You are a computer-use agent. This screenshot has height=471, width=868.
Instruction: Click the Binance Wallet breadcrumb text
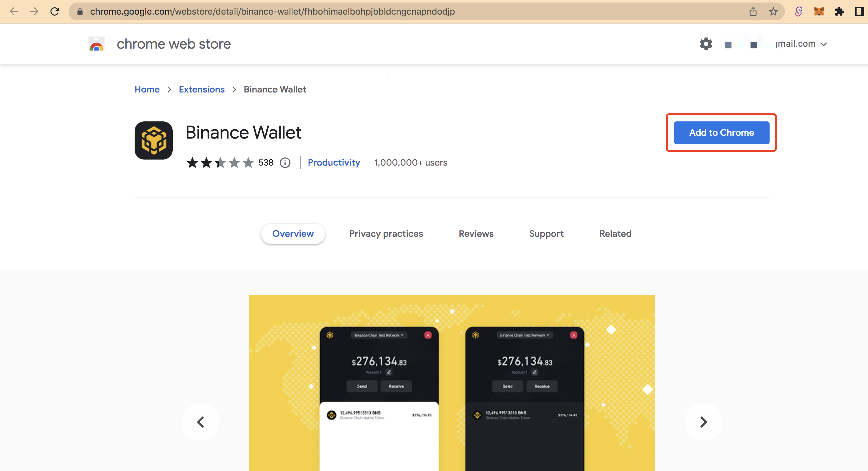point(275,89)
